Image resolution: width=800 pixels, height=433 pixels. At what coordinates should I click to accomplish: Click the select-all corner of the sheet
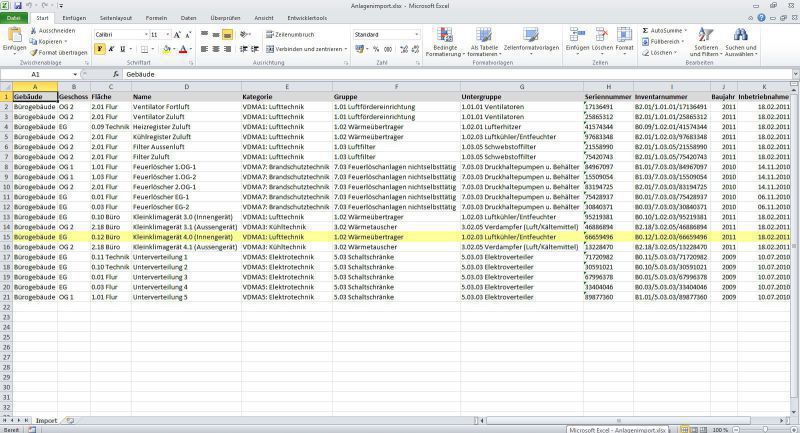[x=6, y=87]
